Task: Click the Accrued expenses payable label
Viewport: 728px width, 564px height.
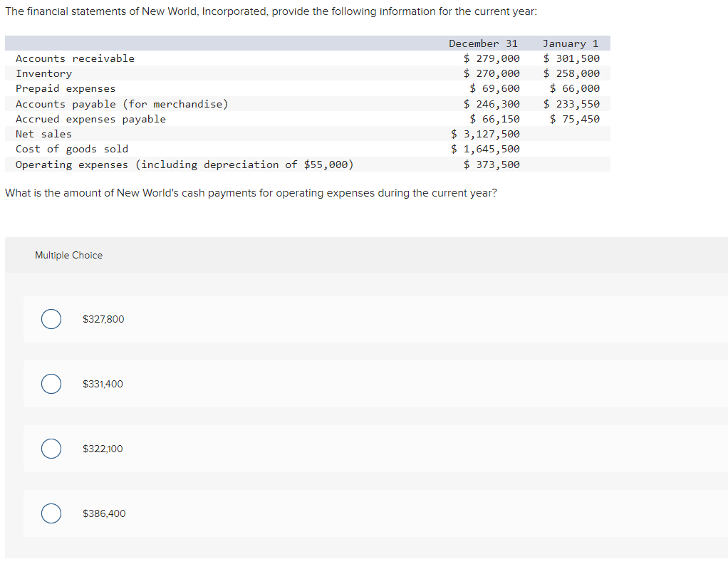Action: (x=90, y=120)
